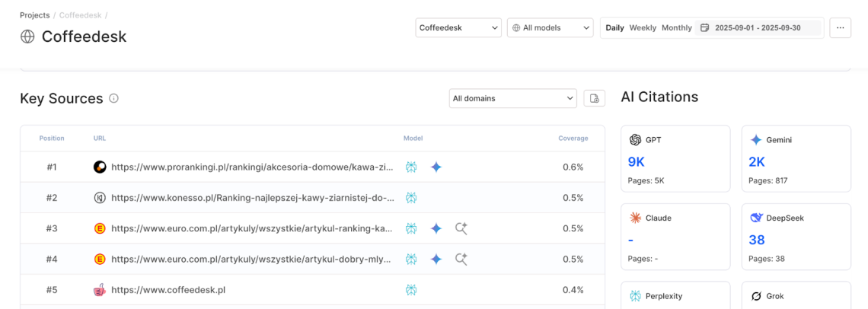This screenshot has height=309, width=868.
Task: Open the date range picker 2025-09-01 - 2025-09-30
Action: pyautogui.click(x=758, y=27)
